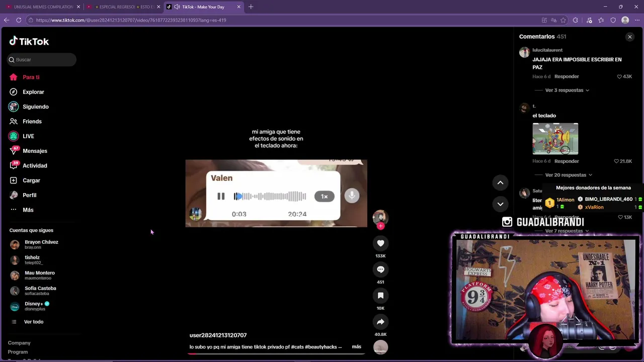Click Cargar to upload a video
The height and width of the screenshot is (362, 644).
point(25,180)
